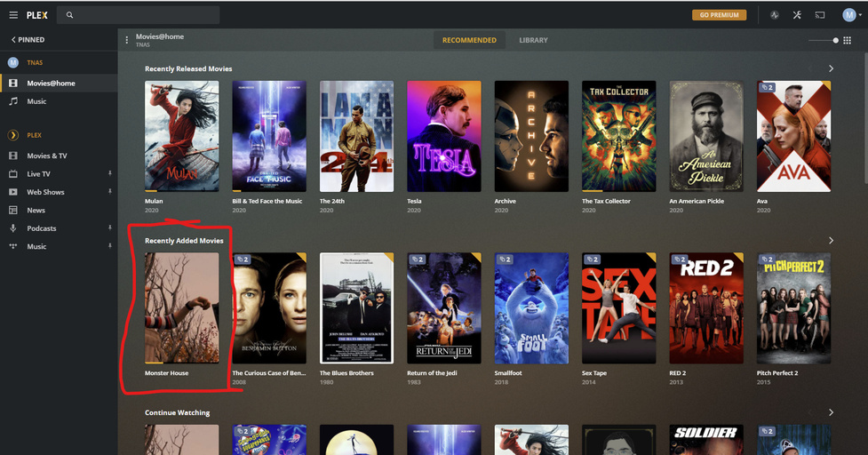Screen dimensions: 868x455
Task: Open the account avatar menu
Action: (851, 15)
